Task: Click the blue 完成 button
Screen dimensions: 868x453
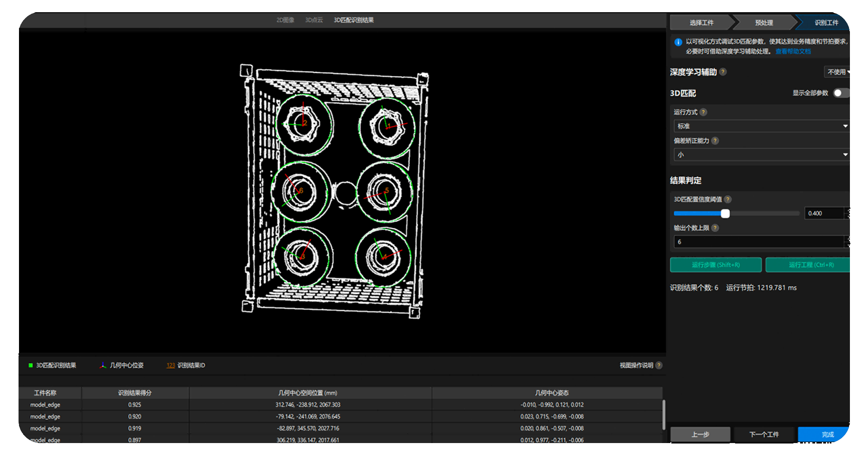Action: [824, 434]
